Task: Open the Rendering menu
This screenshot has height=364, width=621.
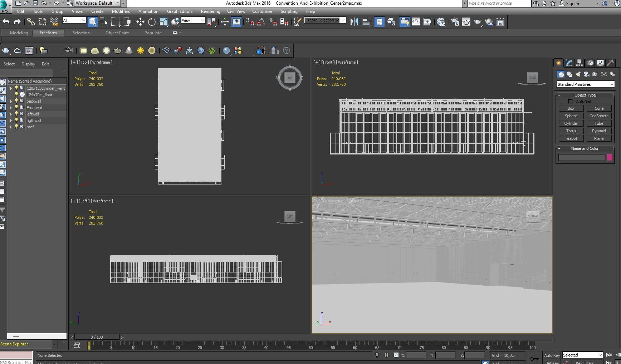Action: [x=210, y=11]
